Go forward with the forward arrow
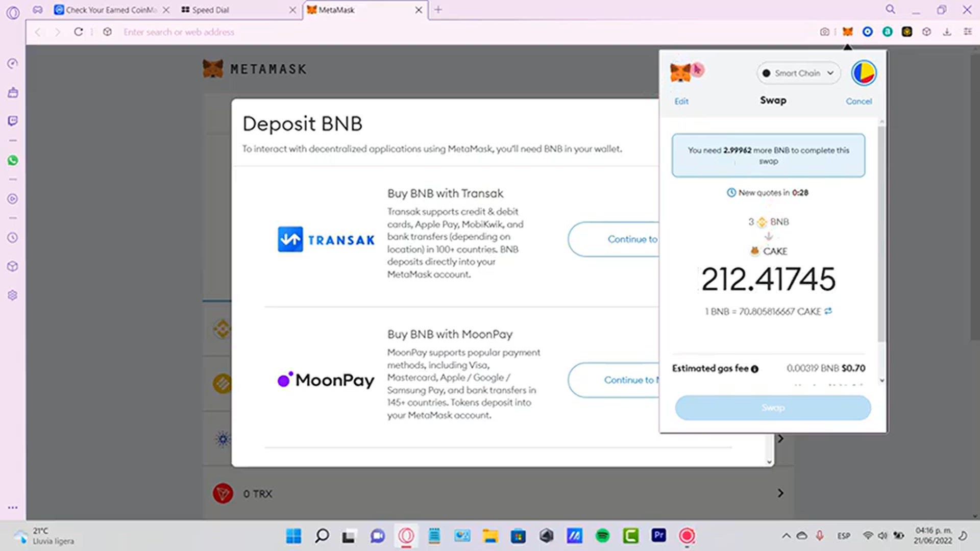 click(x=58, y=32)
